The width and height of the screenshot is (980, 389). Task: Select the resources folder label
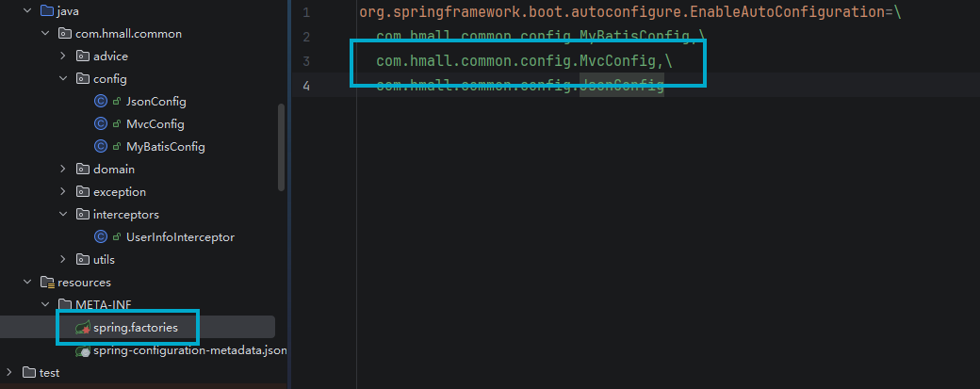point(84,283)
